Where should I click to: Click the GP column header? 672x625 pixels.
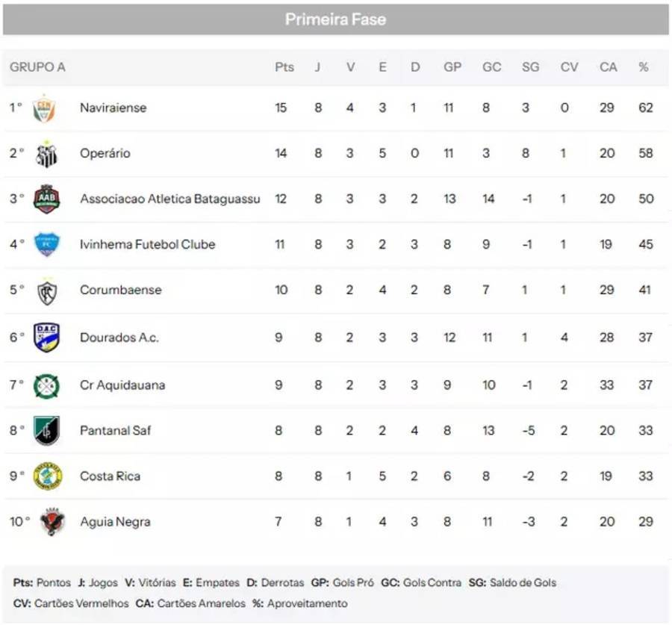point(452,67)
